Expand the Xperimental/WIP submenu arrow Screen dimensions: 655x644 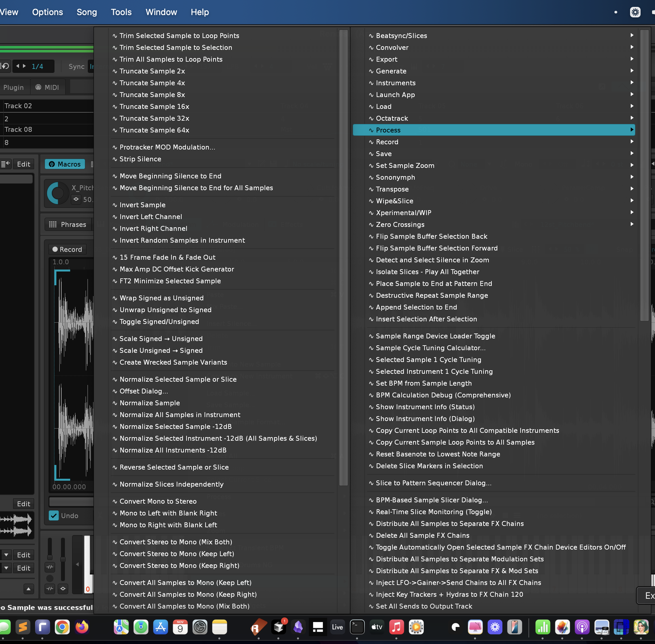pos(632,212)
